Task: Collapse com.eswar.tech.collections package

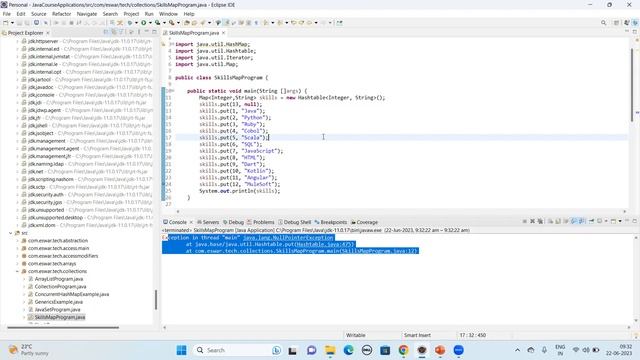Action: coord(18,271)
